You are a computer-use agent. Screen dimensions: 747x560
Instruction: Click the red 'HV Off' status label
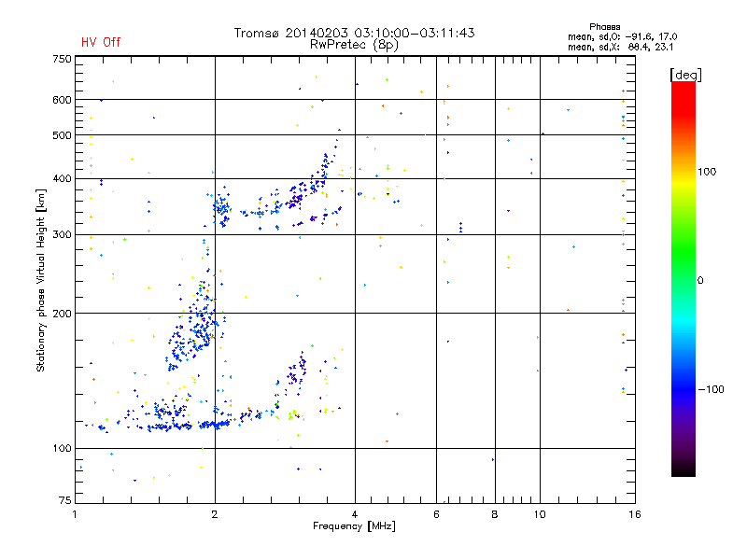click(x=101, y=42)
